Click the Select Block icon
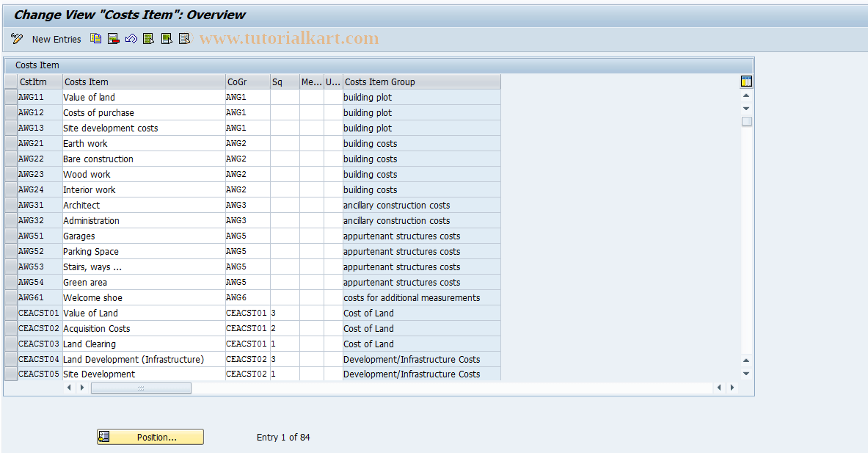This screenshot has height=453, width=868. click(166, 38)
